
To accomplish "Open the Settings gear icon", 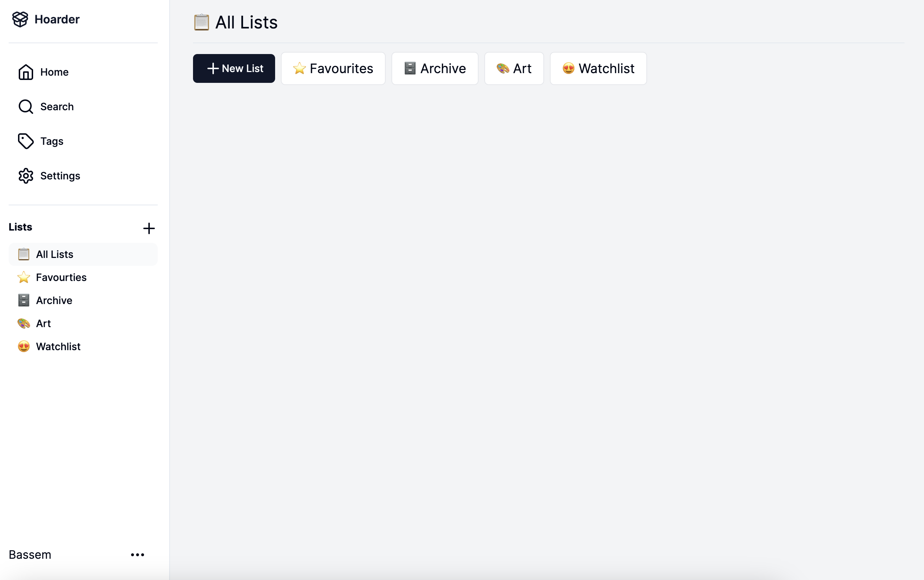I will pos(26,176).
